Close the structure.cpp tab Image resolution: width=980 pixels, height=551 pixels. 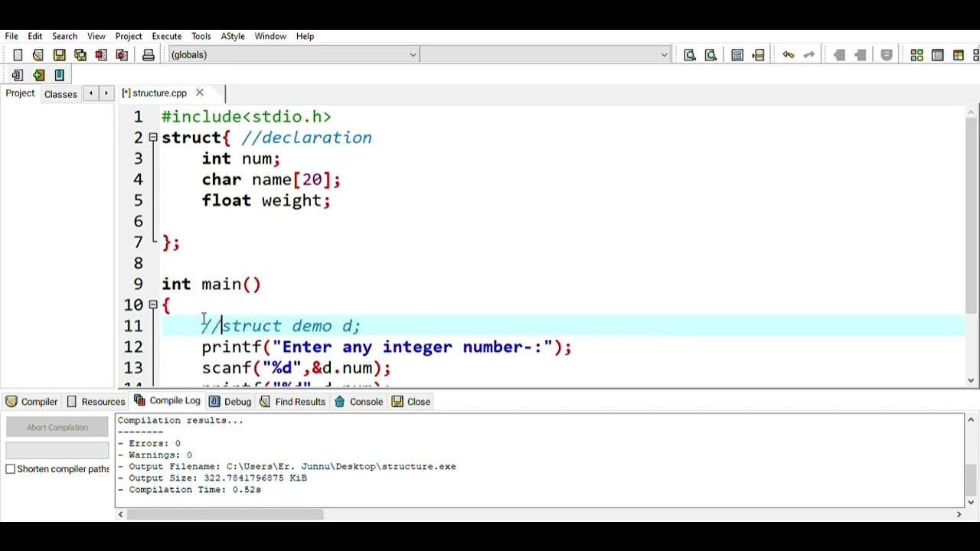(199, 93)
